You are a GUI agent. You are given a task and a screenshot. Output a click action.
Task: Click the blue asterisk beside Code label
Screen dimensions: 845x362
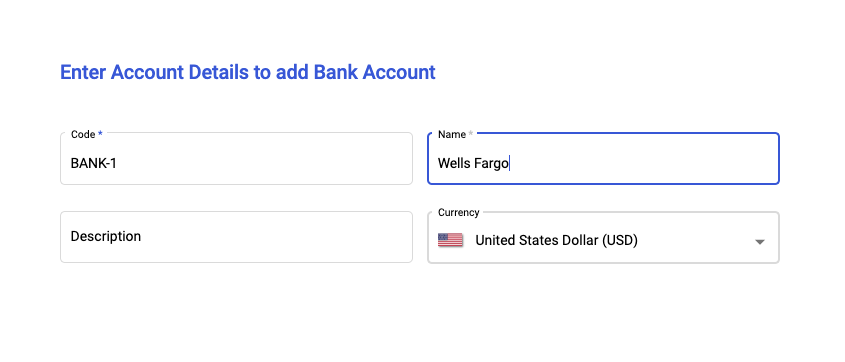tap(100, 134)
